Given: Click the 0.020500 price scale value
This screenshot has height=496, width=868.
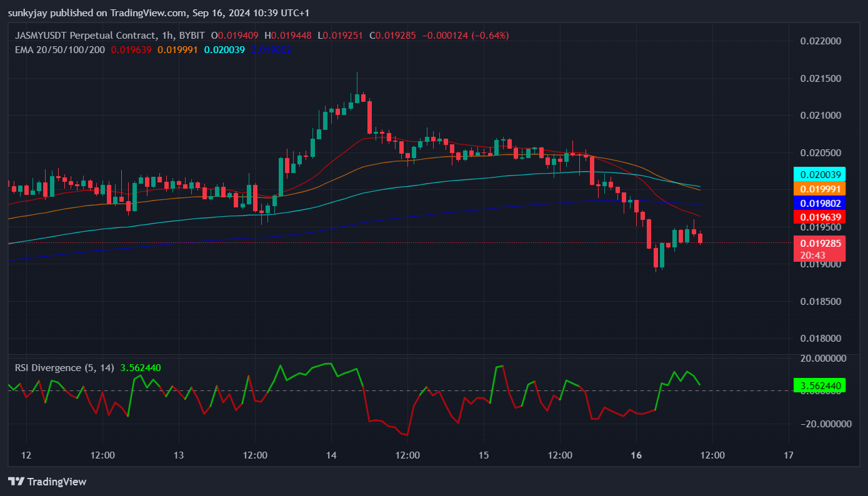Looking at the screenshot, I should point(821,152).
